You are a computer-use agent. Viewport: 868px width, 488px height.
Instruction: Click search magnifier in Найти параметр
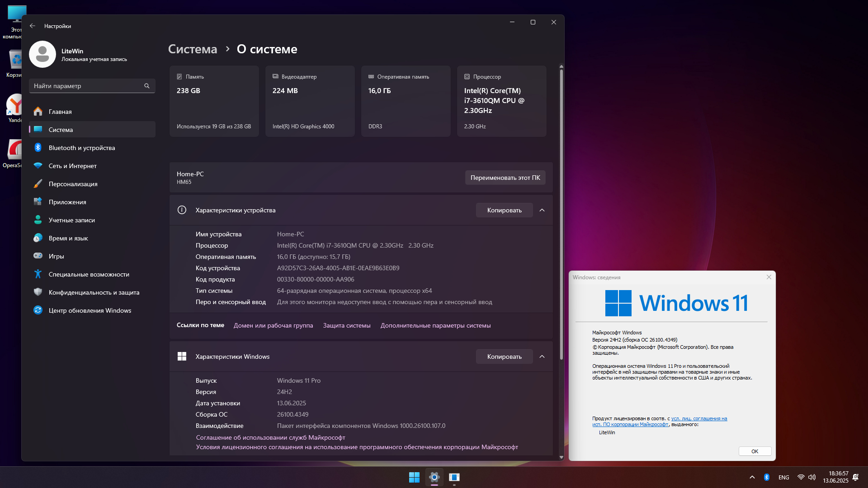point(147,86)
